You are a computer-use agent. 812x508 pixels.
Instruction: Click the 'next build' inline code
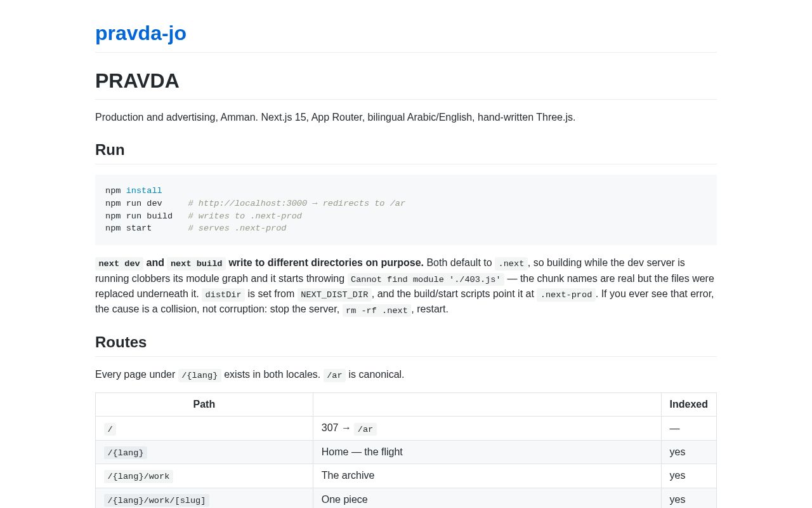(x=197, y=264)
